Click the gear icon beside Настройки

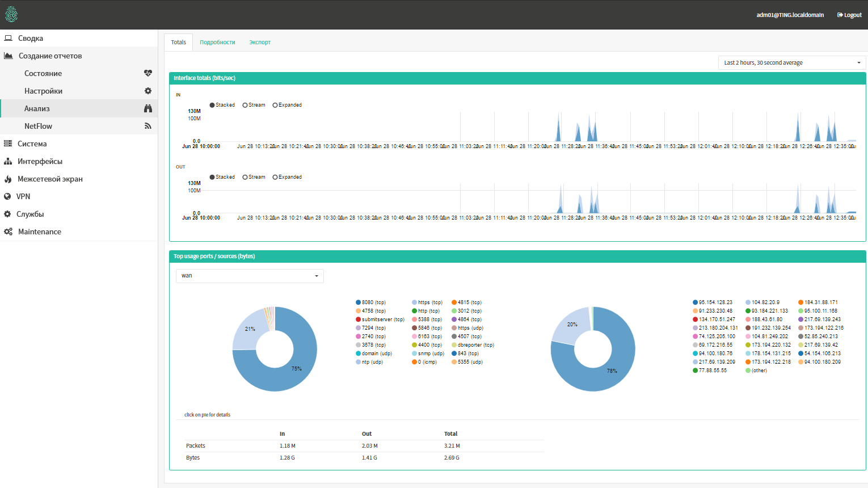click(148, 91)
